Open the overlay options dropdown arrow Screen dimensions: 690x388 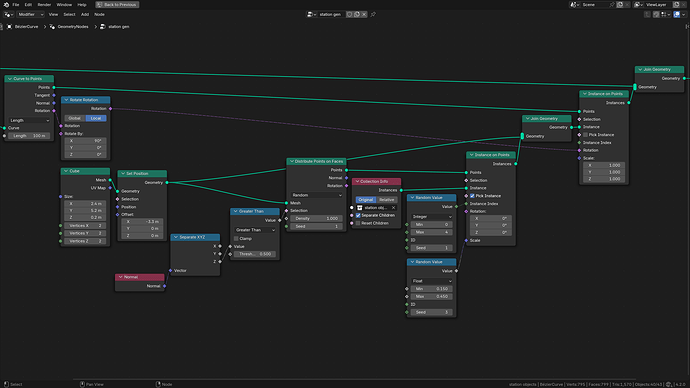pos(684,15)
